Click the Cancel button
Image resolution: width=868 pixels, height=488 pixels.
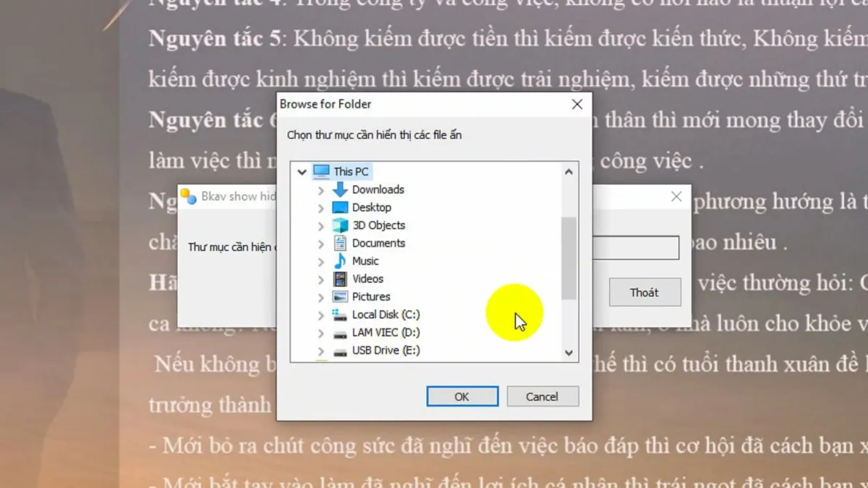(x=542, y=396)
